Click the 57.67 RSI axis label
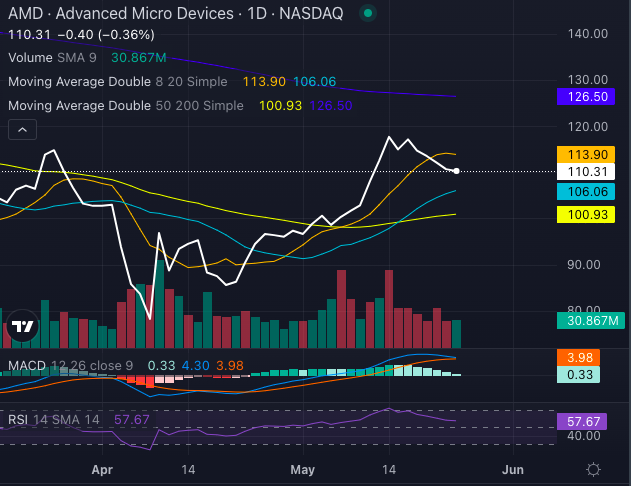This screenshot has width=631, height=486. 582,421
